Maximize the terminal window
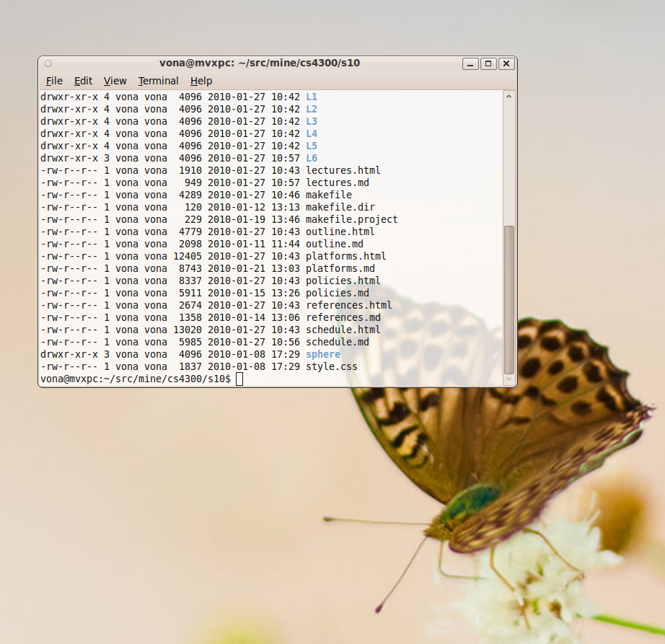The image size is (665, 644). click(x=489, y=63)
